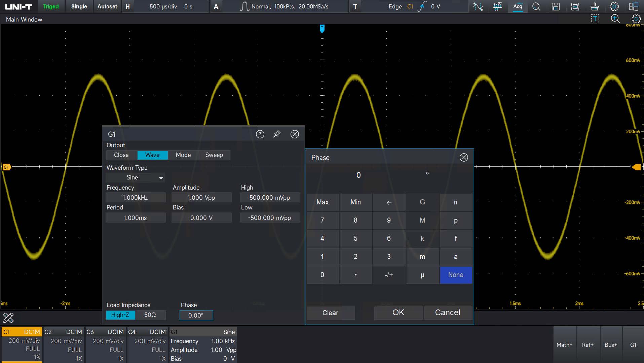Set generator output to Close
Screen dimensions: 644x363
121,155
